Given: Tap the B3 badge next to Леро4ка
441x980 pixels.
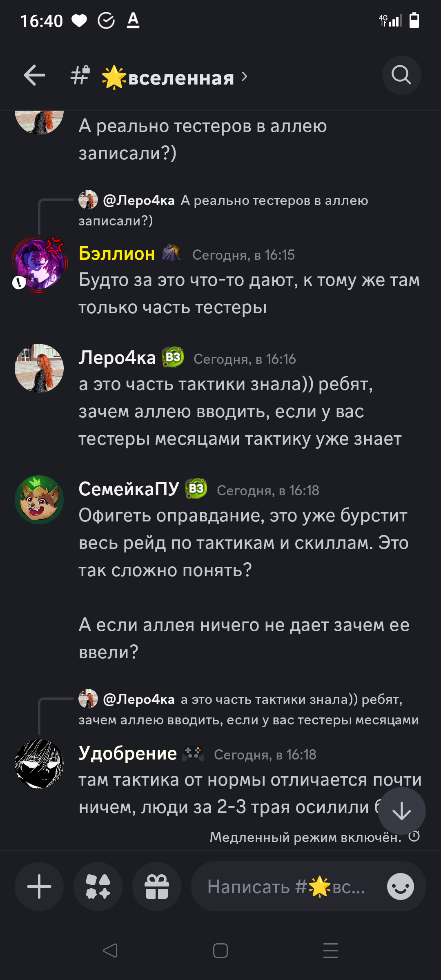Looking at the screenshot, I should click(x=173, y=357).
